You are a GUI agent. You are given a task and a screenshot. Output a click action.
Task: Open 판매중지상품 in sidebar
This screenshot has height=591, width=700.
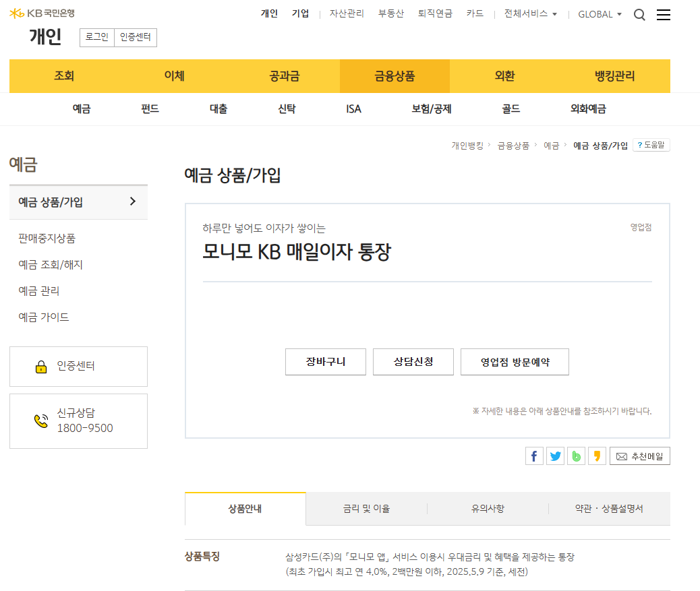point(47,239)
